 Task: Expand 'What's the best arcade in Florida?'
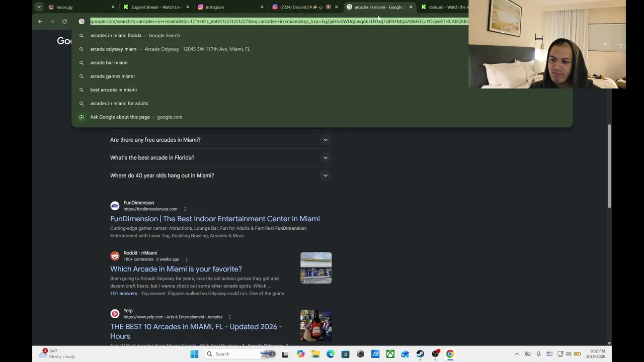point(221,157)
